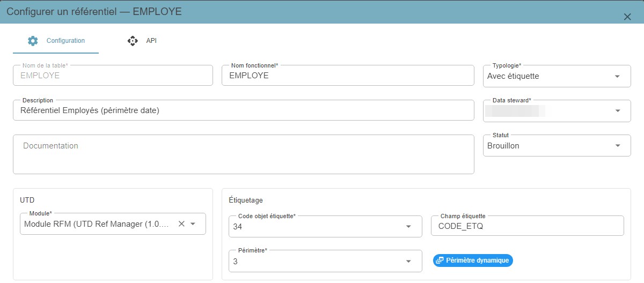Click into the Documentation text area
Viewport: 644px width, 283px height.
click(x=244, y=154)
